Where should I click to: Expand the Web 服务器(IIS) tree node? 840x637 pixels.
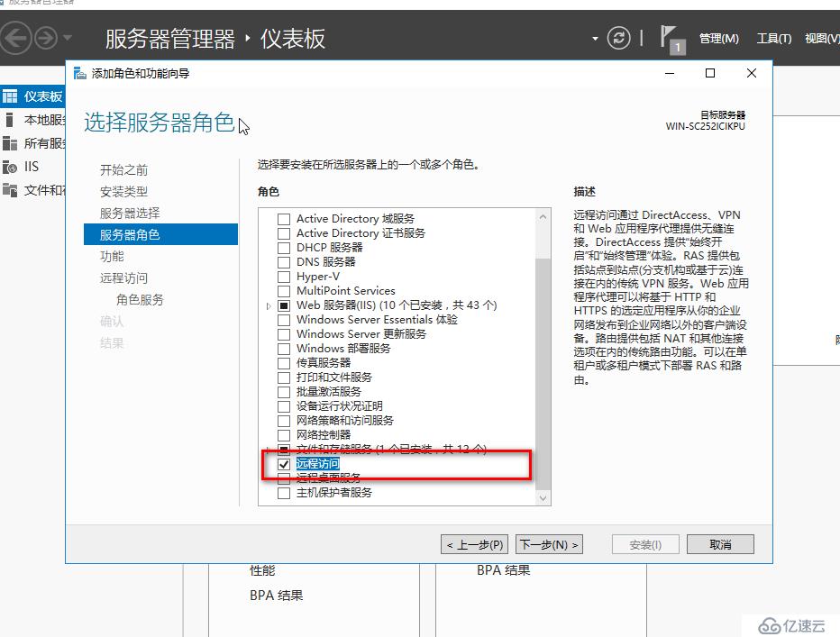point(269,305)
